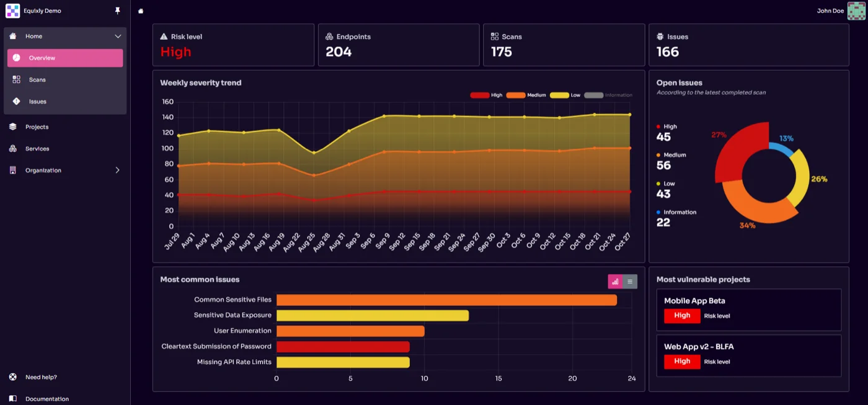This screenshot has height=405, width=868.
Task: Open John Doe's user avatar
Action: (856, 11)
